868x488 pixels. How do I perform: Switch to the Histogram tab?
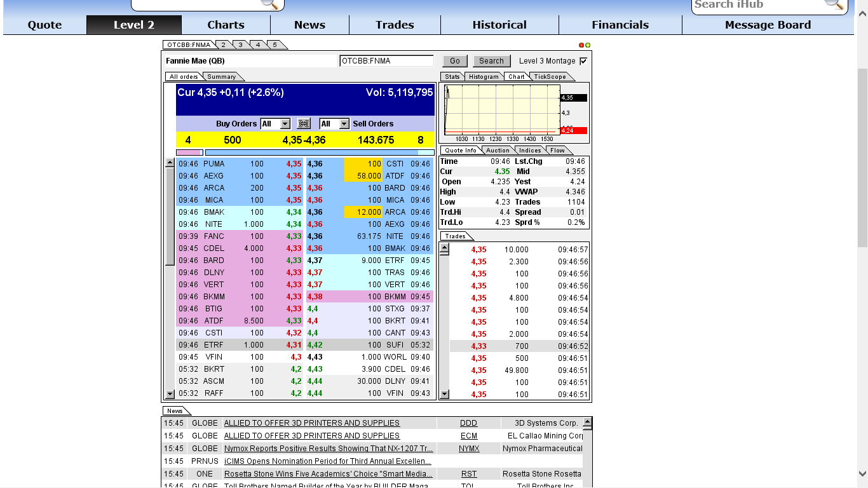[484, 76]
